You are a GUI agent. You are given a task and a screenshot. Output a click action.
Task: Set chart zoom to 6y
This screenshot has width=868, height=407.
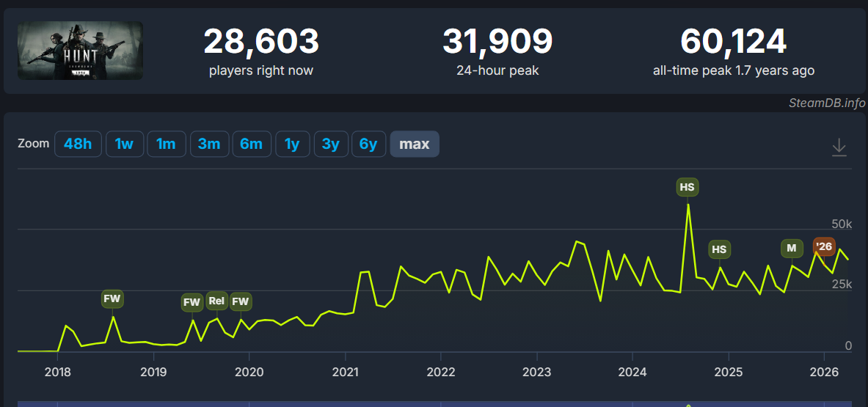tap(368, 144)
